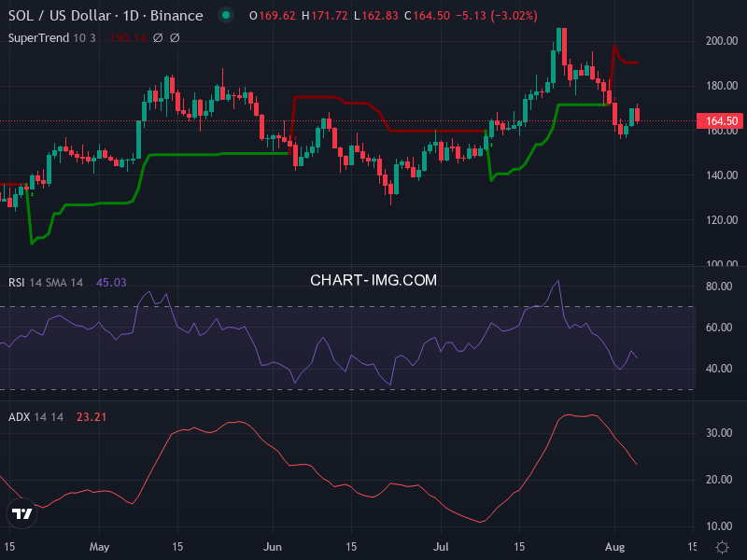Click the 180.00 price axis label
Screen dimensions: 747x560
(x=722, y=86)
